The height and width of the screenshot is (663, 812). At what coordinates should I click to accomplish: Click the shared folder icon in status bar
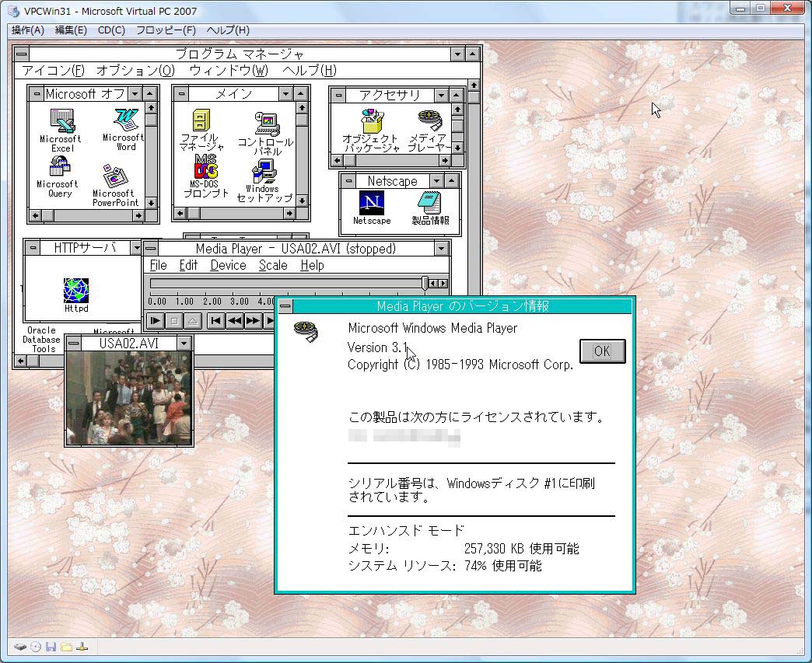tap(66, 647)
